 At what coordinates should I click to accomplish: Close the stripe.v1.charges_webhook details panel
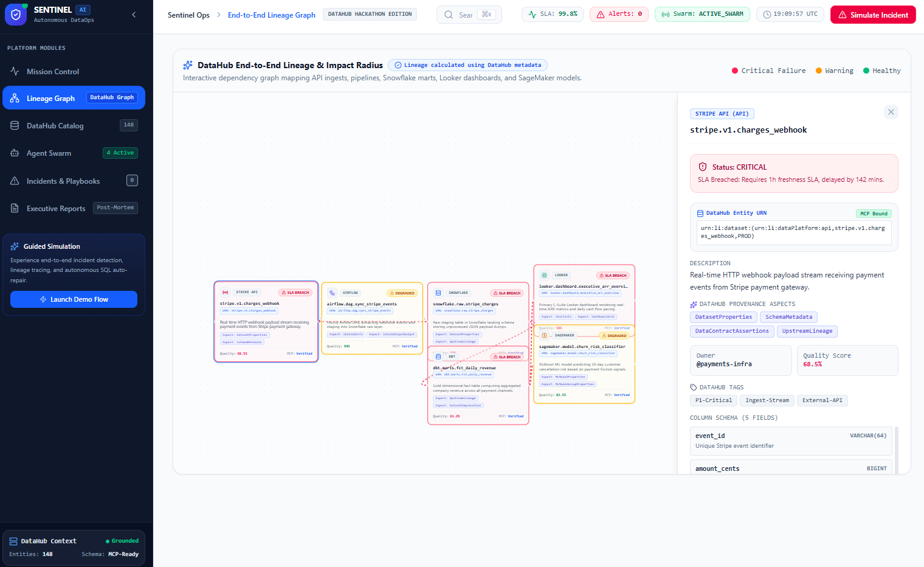point(891,112)
